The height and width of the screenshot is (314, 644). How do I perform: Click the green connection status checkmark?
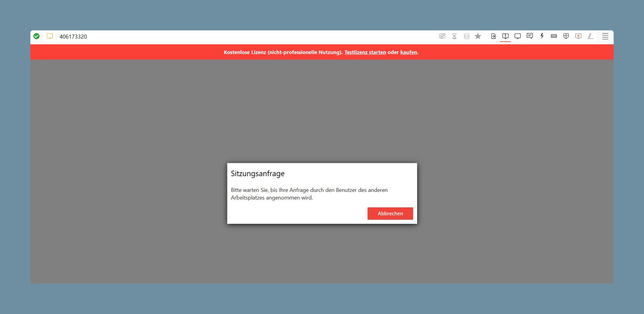coord(36,36)
